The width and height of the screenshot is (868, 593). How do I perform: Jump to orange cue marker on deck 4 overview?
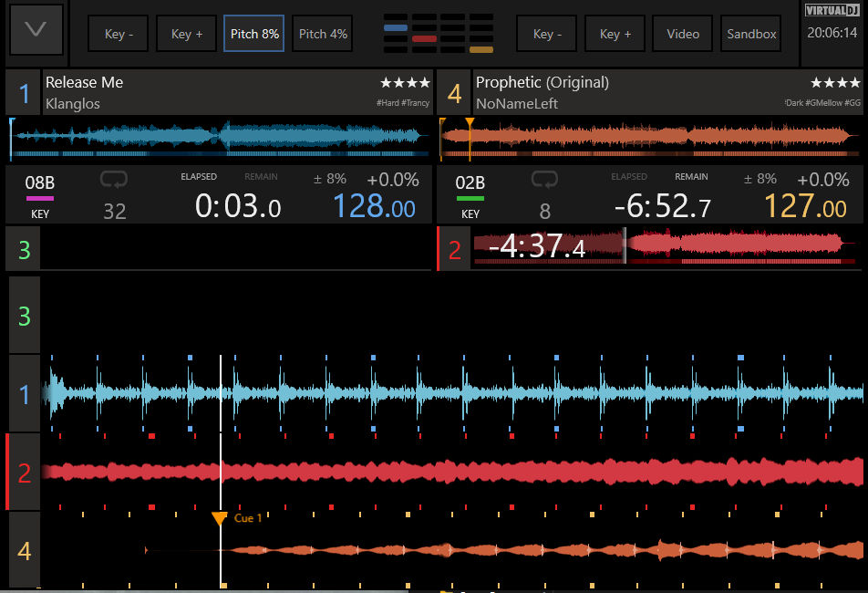point(470,122)
